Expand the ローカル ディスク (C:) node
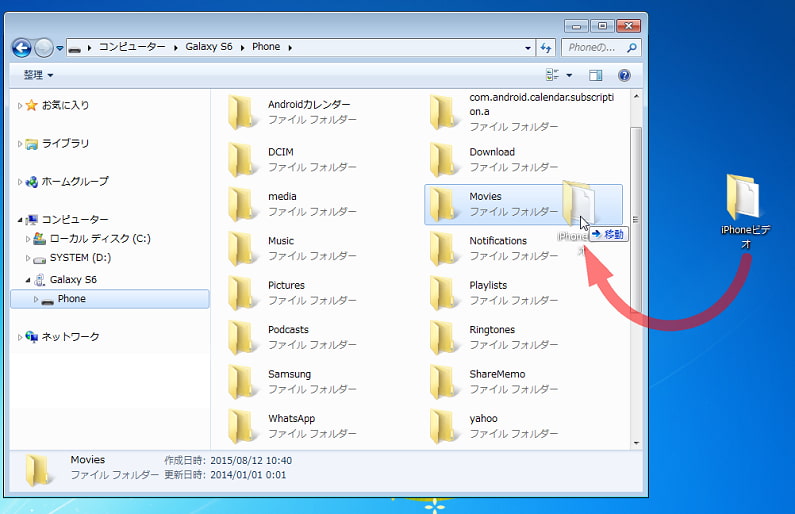The image size is (795, 514). tap(28, 239)
